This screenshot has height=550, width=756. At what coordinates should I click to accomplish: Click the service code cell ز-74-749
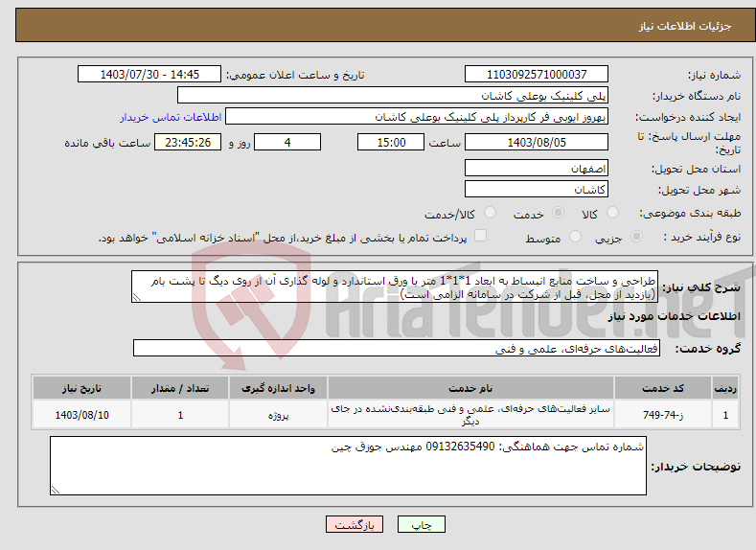[x=663, y=415]
